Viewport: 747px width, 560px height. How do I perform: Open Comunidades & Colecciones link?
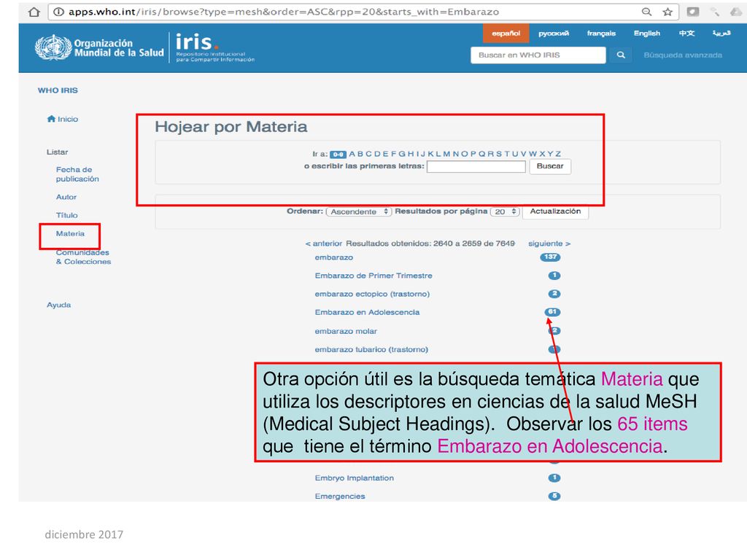pos(83,257)
